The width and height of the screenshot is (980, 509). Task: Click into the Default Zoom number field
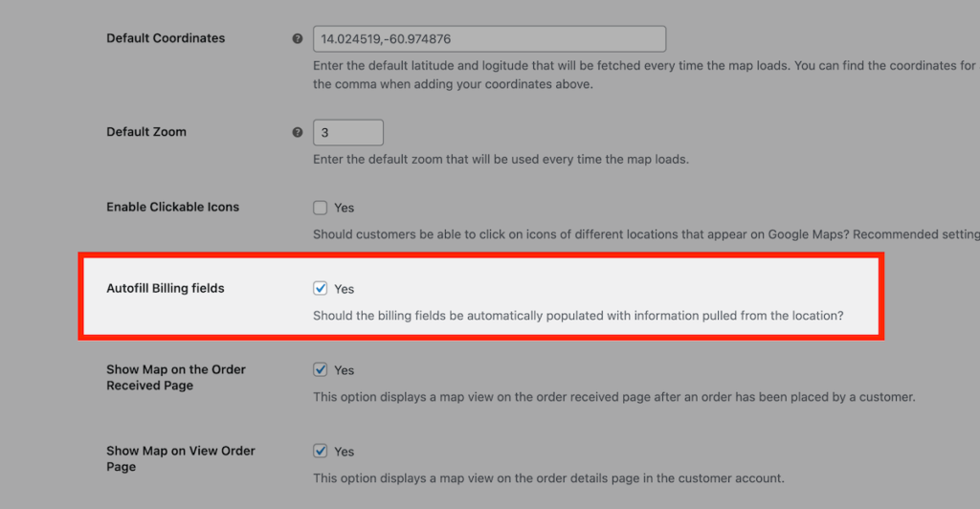point(348,132)
